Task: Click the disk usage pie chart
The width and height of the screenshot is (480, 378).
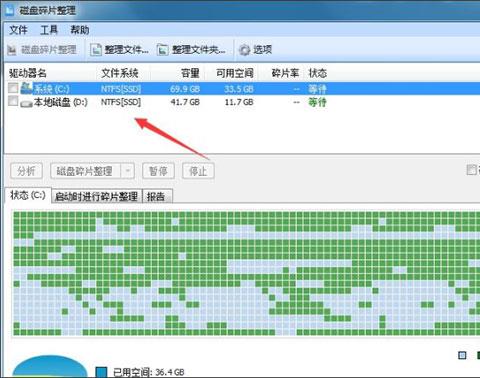Action: pos(50,367)
